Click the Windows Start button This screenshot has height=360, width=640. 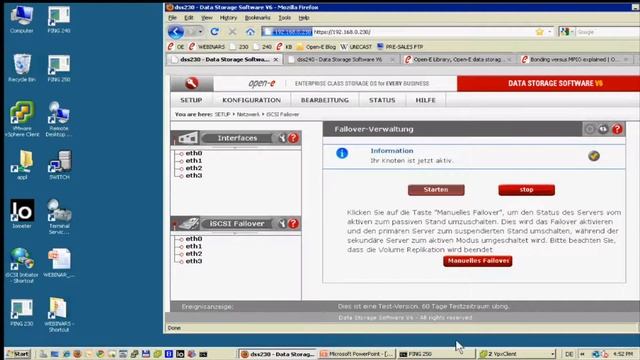tap(18, 354)
